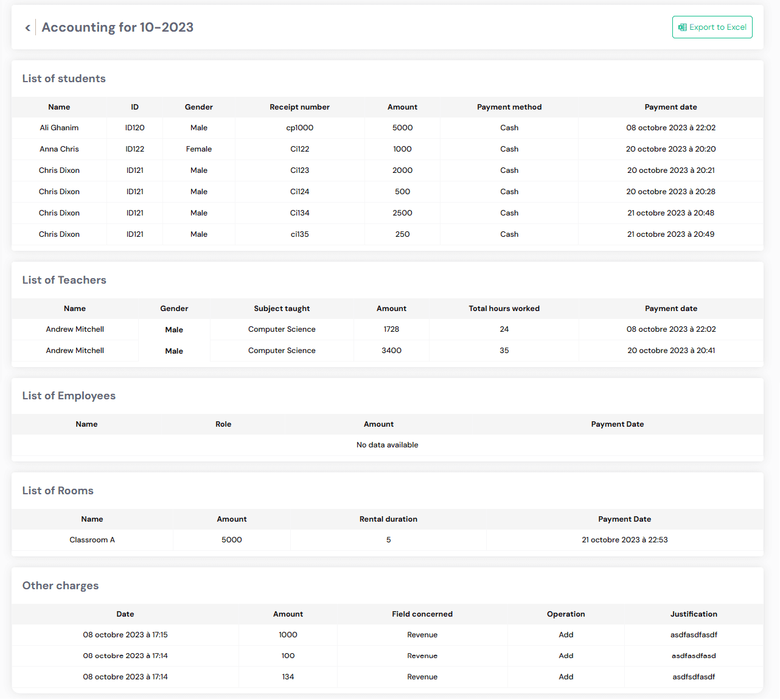
Task: Click the Subject taught column header
Action: pyautogui.click(x=282, y=309)
